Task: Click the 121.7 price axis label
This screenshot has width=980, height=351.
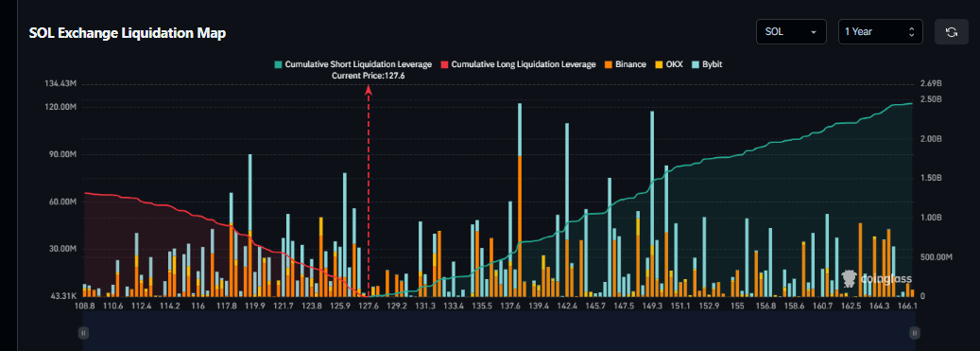Action: click(x=284, y=306)
